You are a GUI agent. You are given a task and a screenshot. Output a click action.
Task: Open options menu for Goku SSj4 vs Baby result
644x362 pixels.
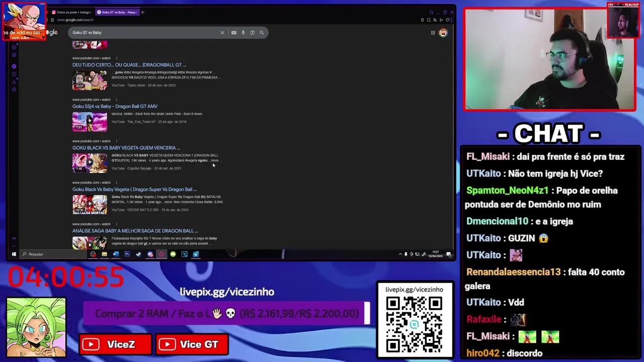tap(116, 100)
